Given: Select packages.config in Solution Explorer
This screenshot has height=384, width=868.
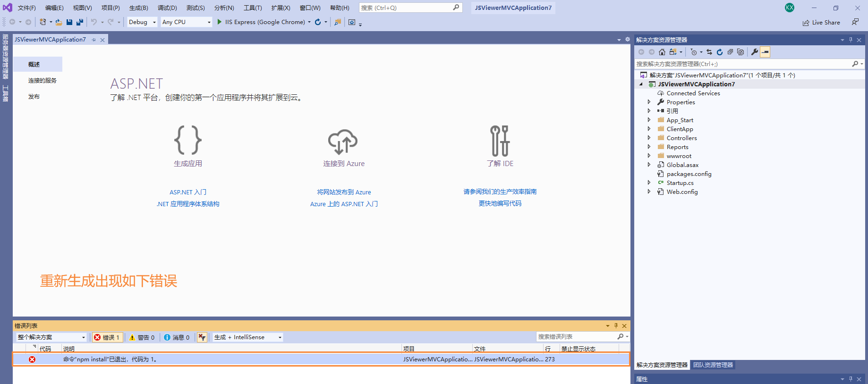Looking at the screenshot, I should (689, 174).
